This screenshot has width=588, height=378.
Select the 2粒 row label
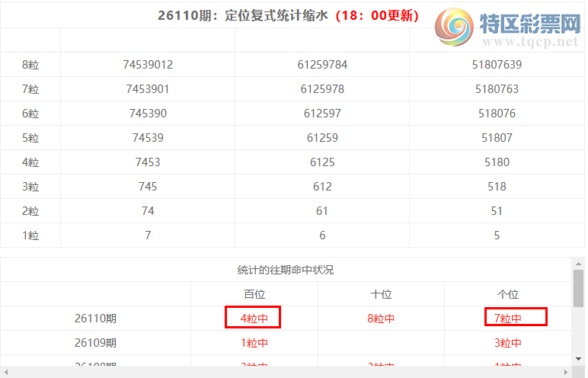click(30, 211)
